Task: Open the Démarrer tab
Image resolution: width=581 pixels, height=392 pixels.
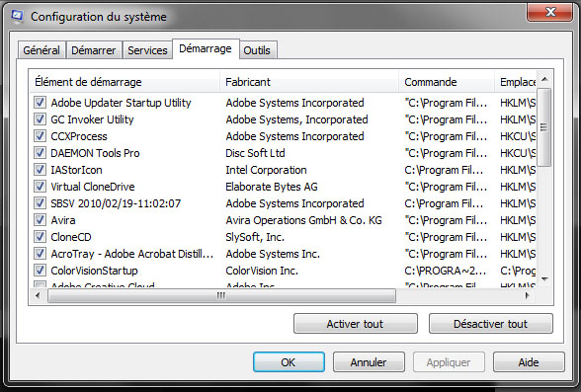Action: (94, 50)
